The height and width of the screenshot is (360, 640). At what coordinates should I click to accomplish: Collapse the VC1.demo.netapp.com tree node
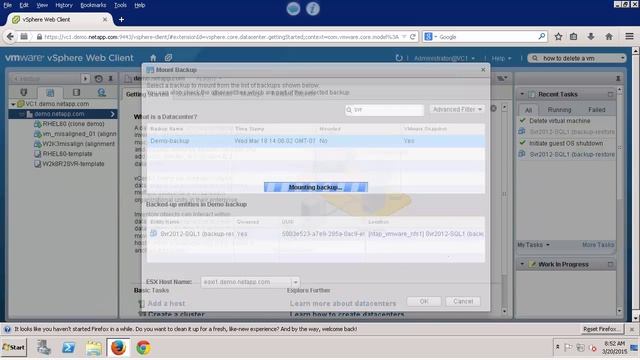click(x=13, y=104)
